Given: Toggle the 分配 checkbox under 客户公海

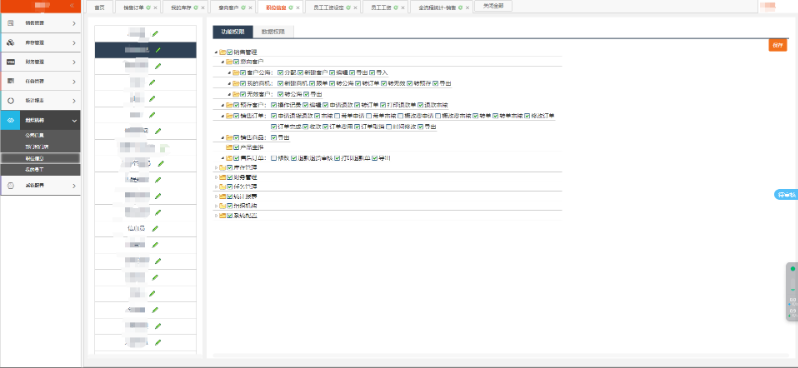Looking at the screenshot, I should coord(280,73).
